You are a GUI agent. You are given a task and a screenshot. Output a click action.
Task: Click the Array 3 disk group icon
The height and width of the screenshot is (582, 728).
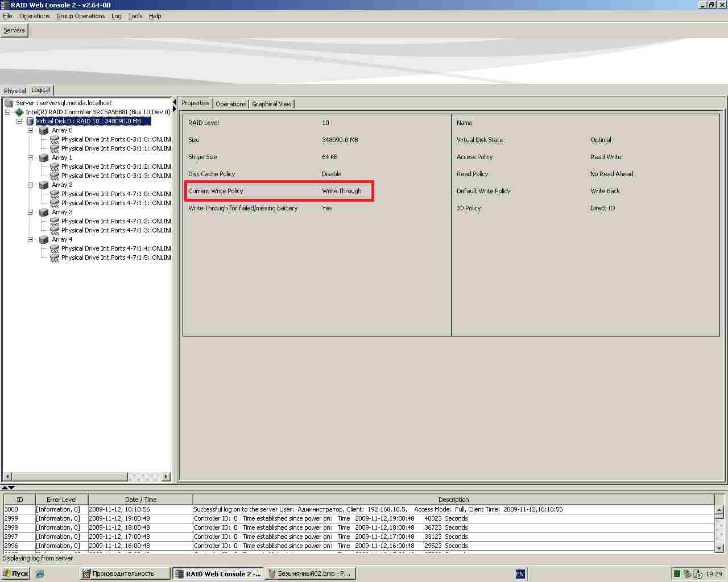coord(44,212)
